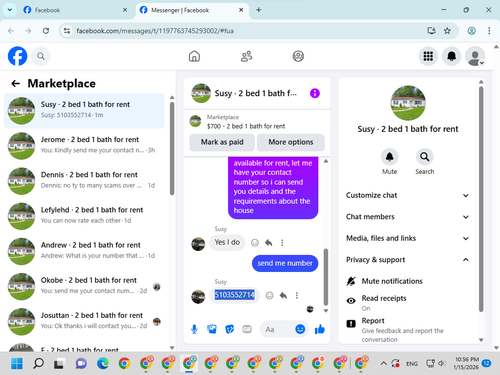This screenshot has width=500, height=375.
Task: Click the info panel scrollbar
Action: pos(481,199)
